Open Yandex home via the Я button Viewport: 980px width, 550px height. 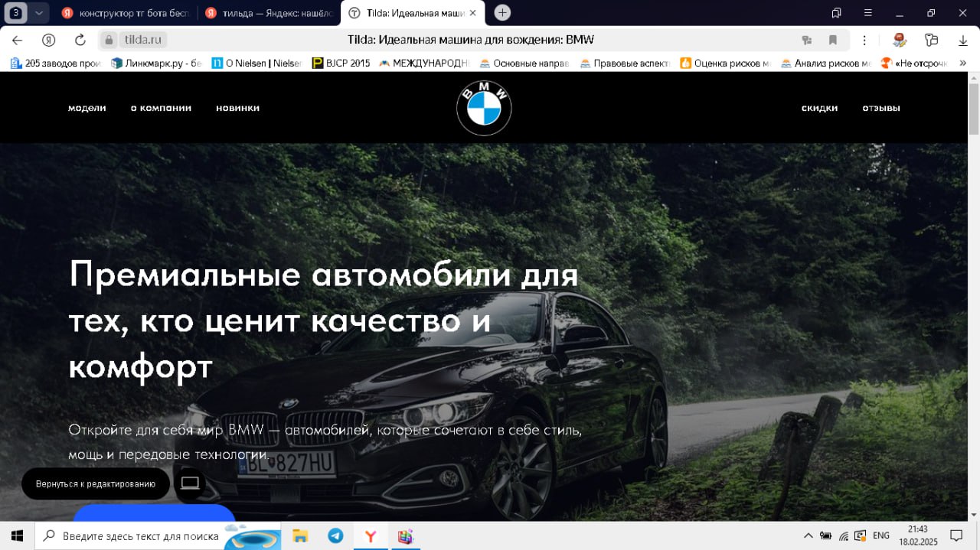click(48, 40)
